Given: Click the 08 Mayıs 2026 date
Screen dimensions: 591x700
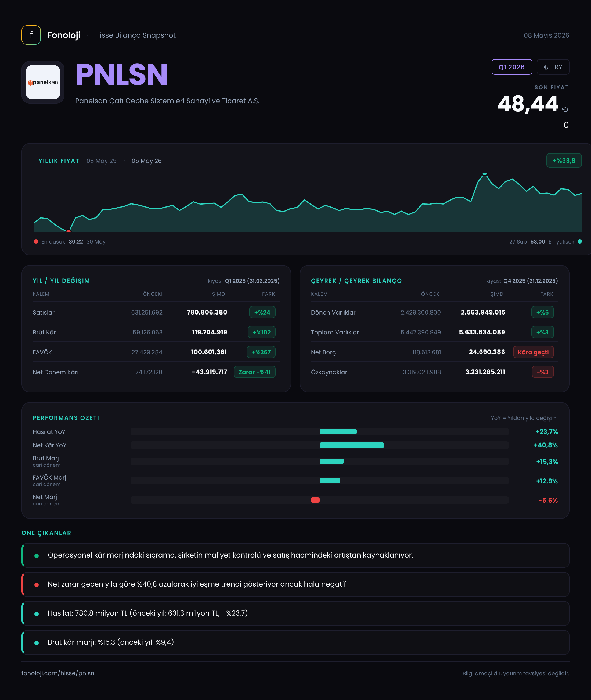Looking at the screenshot, I should point(546,35).
